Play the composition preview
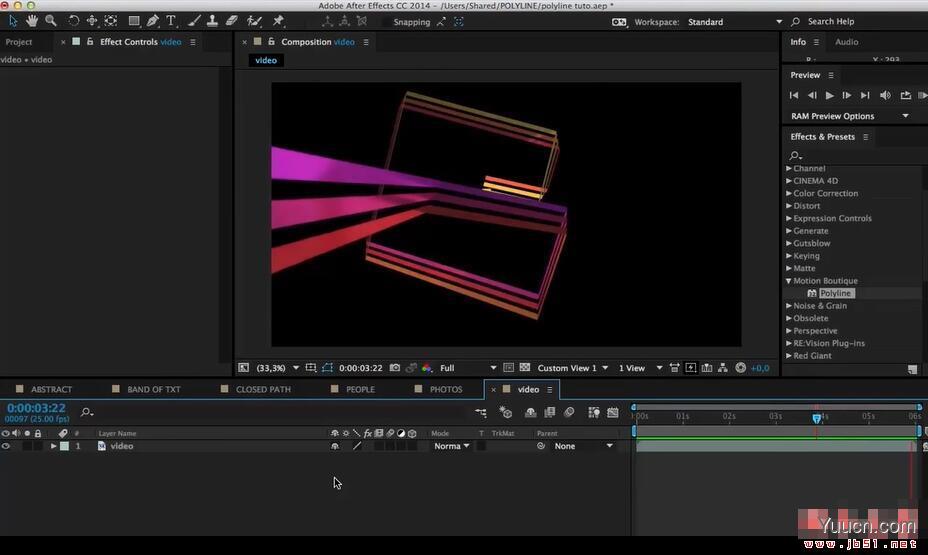The height and width of the screenshot is (555, 928). (x=829, y=95)
